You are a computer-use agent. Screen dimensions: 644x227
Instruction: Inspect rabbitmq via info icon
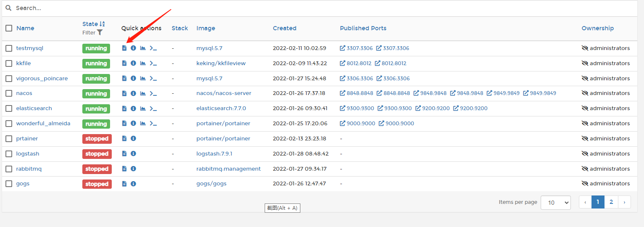tap(133, 169)
